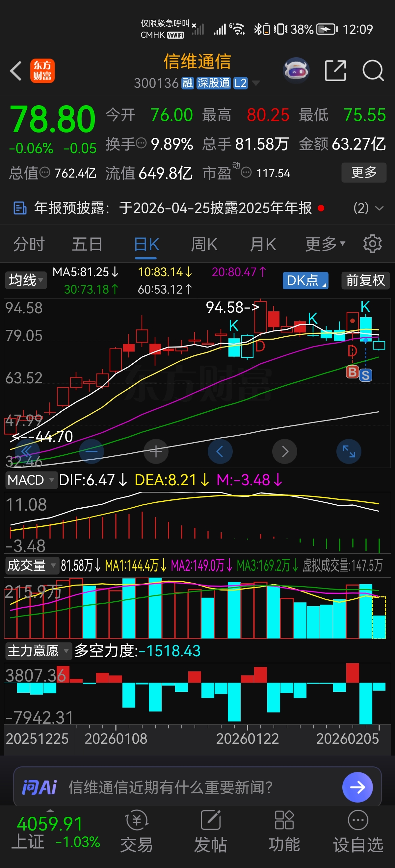Open the 均线 indicator dropdown
Screen dimensions: 395x868
(x=26, y=280)
